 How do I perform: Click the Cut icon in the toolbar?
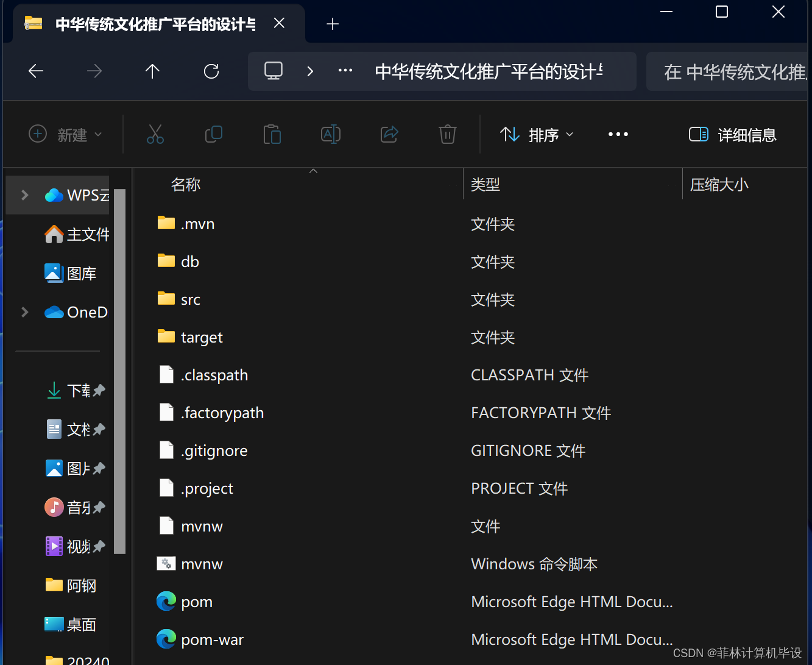tap(155, 134)
